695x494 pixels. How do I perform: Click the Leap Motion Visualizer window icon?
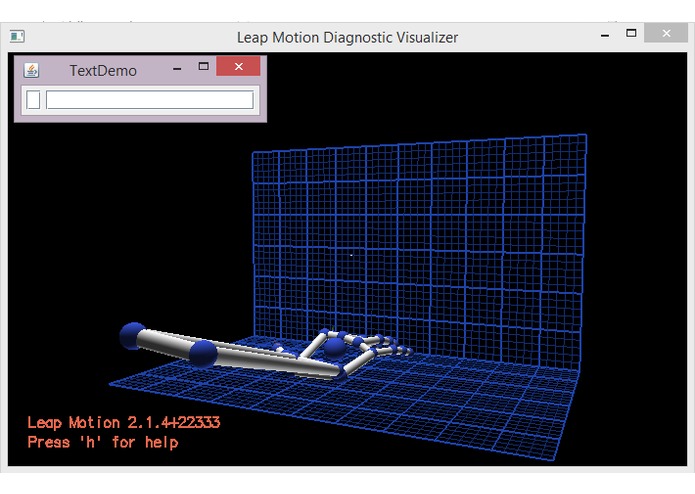17,36
